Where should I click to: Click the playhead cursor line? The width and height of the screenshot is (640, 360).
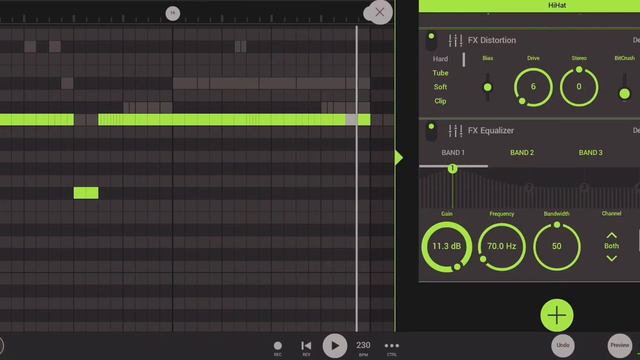[357, 179]
